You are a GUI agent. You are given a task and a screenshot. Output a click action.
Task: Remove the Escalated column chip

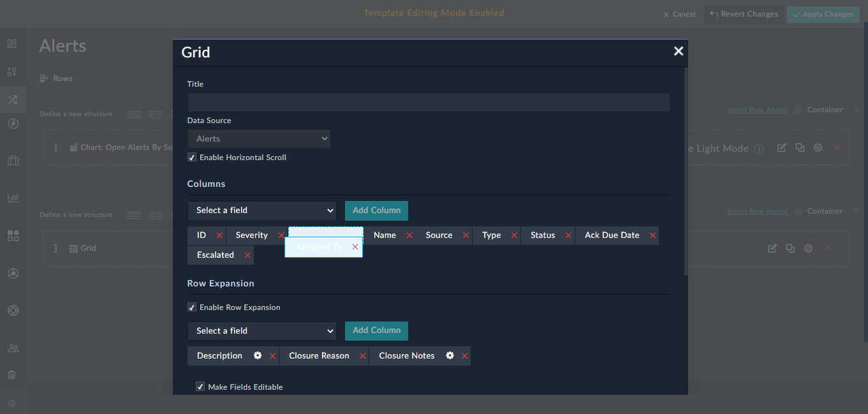pyautogui.click(x=247, y=255)
